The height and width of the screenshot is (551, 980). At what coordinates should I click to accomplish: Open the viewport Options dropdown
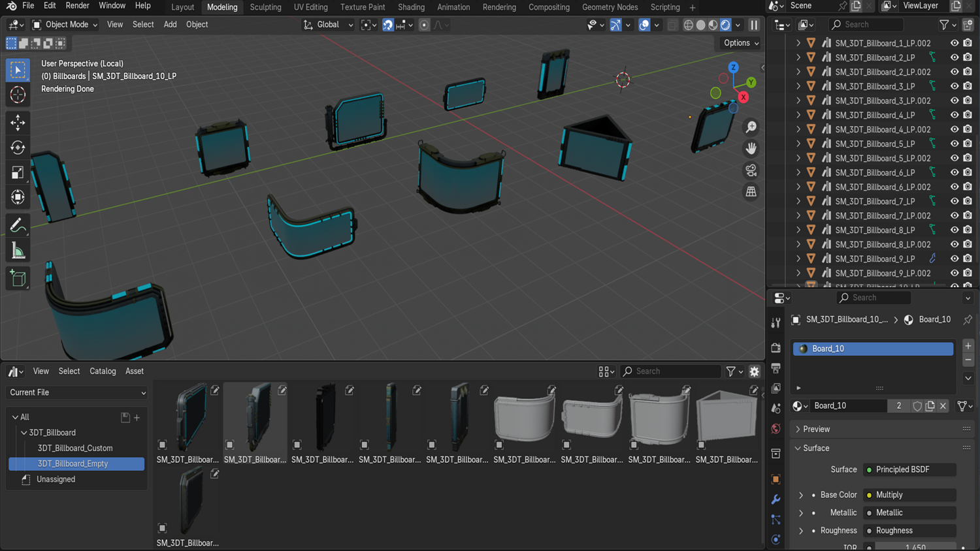tap(741, 43)
